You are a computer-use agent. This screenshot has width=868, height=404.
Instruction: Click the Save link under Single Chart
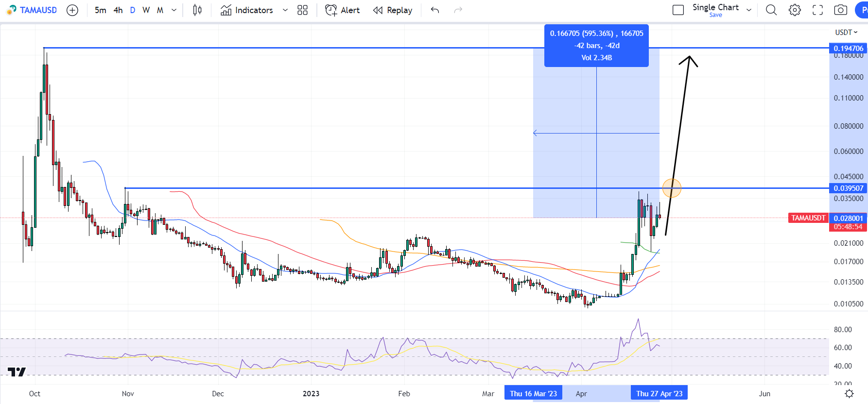715,15
